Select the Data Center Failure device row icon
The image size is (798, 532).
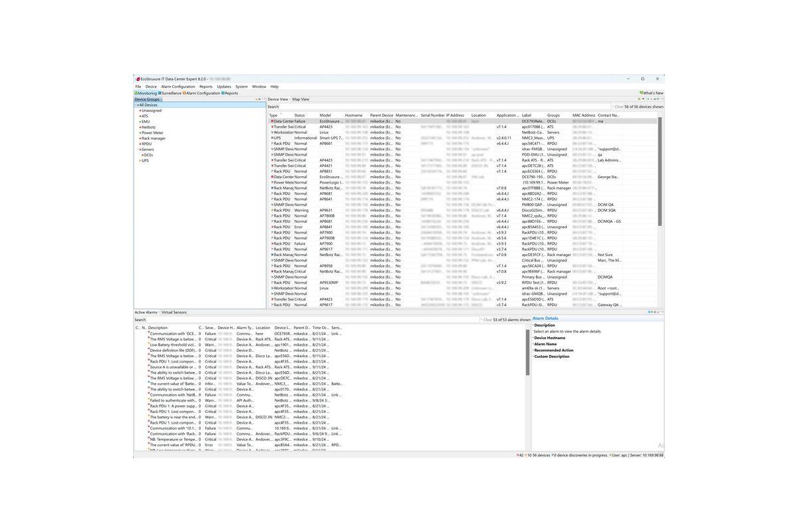[x=271, y=122]
